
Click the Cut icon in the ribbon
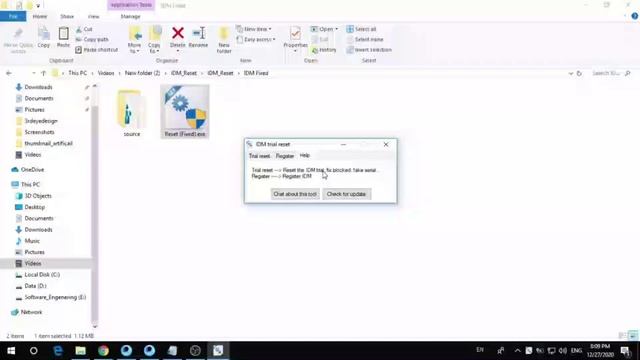79,29
